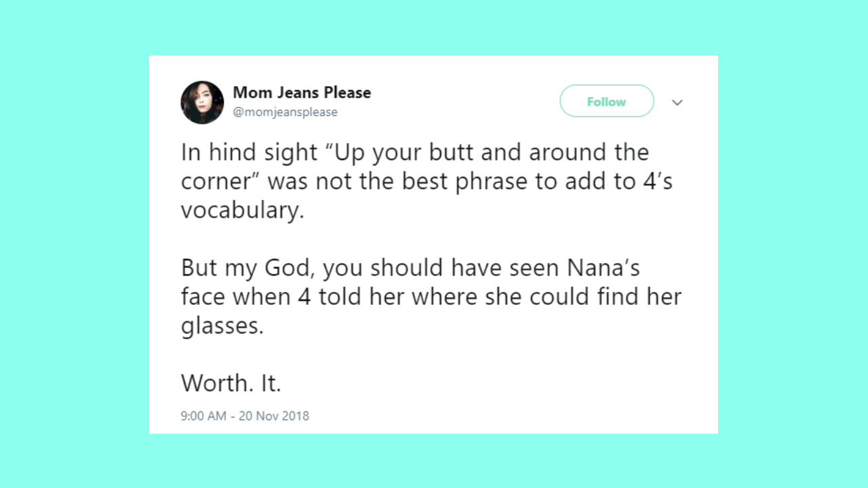Viewport: 868px width, 488px height.
Task: Click the word "corner" in the tweet
Action: point(219,182)
